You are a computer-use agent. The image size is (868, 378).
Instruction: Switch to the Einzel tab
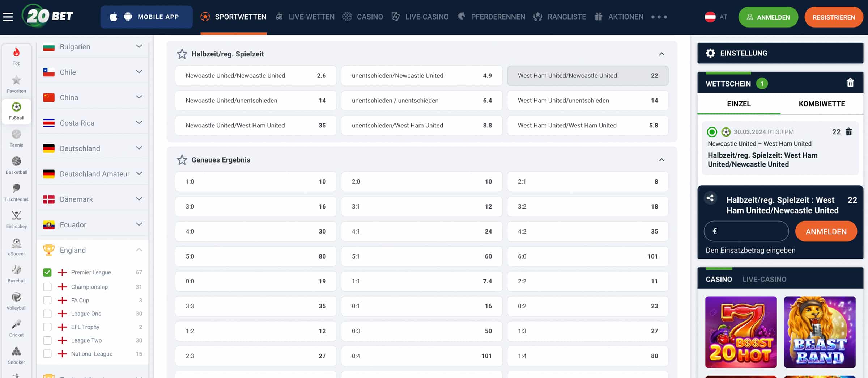pyautogui.click(x=739, y=104)
